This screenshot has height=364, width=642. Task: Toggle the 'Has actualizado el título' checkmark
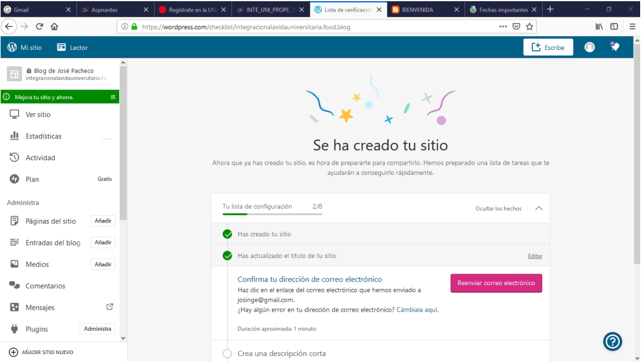pyautogui.click(x=228, y=256)
